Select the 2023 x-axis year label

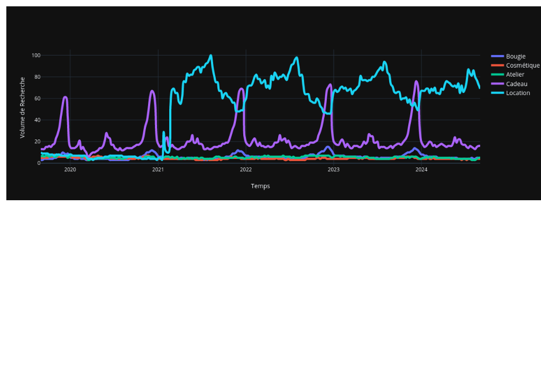coord(333,170)
